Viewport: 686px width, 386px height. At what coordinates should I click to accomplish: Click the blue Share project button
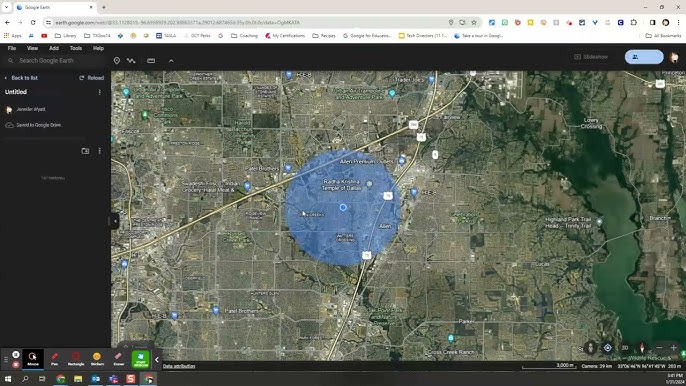coord(644,57)
